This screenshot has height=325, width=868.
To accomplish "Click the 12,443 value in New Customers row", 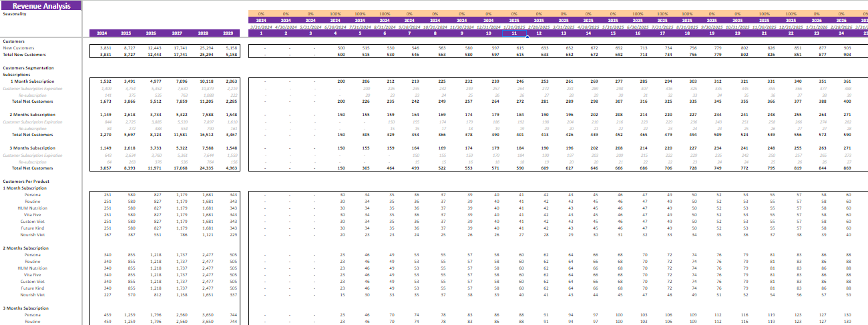I will (x=152, y=48).
